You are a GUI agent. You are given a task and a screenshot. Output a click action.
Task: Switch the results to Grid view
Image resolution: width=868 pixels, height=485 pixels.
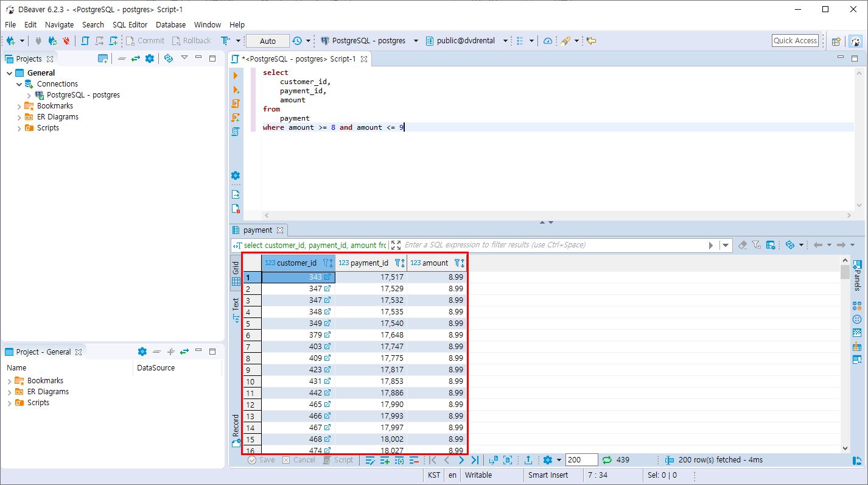(x=236, y=274)
